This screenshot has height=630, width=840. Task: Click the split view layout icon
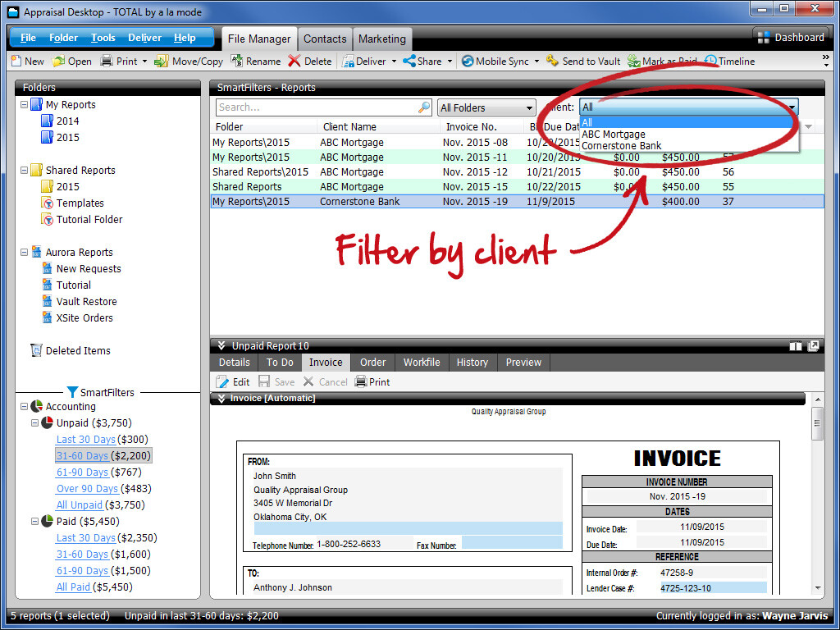[x=796, y=346]
